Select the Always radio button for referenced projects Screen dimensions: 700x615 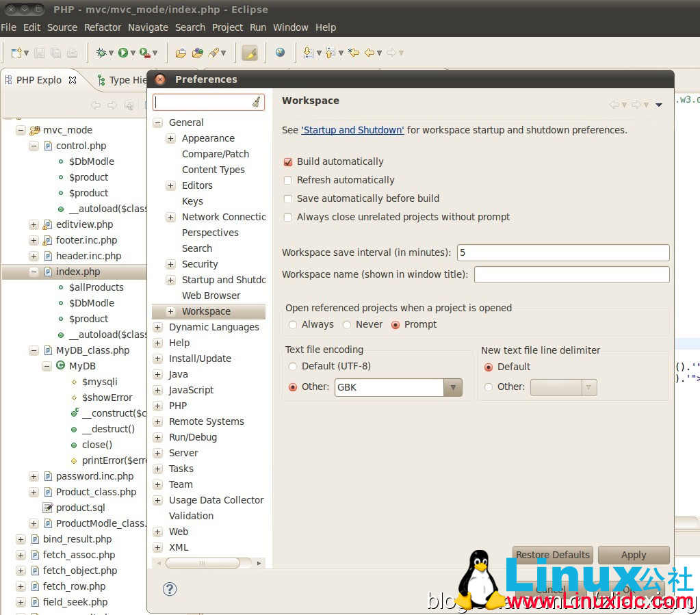(x=294, y=324)
